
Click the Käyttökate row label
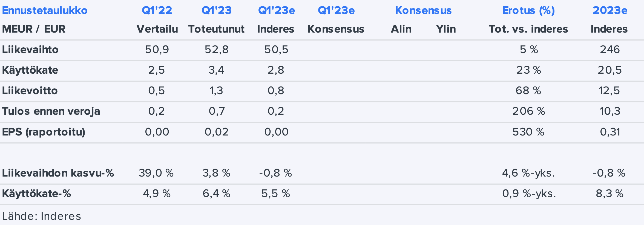point(30,70)
